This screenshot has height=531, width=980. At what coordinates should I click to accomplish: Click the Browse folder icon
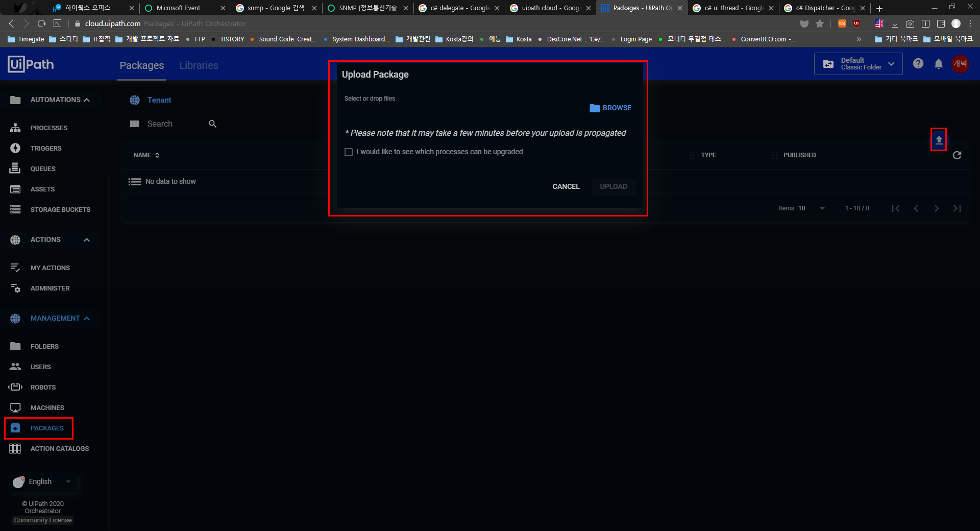coord(595,108)
